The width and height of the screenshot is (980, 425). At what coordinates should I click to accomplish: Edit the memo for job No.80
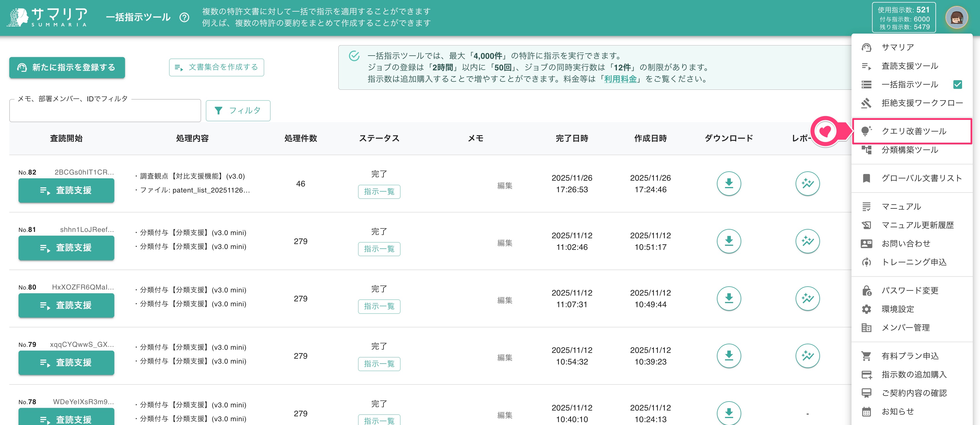coord(505,300)
